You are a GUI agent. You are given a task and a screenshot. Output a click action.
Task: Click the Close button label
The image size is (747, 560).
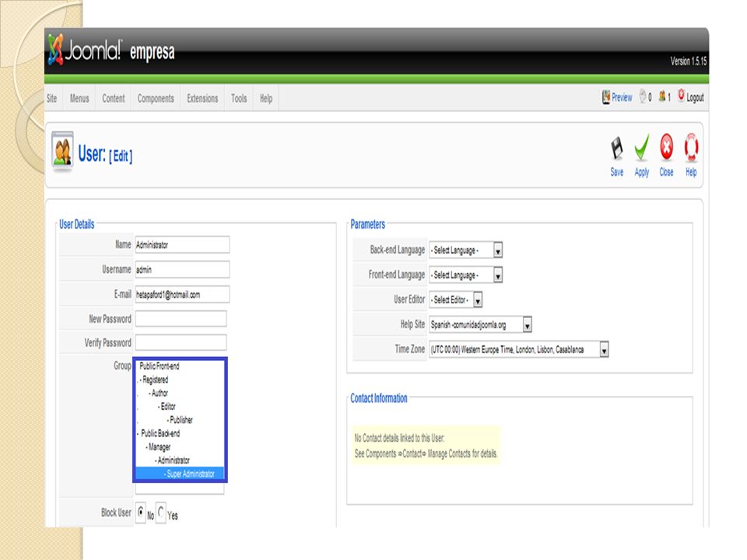[x=667, y=172]
